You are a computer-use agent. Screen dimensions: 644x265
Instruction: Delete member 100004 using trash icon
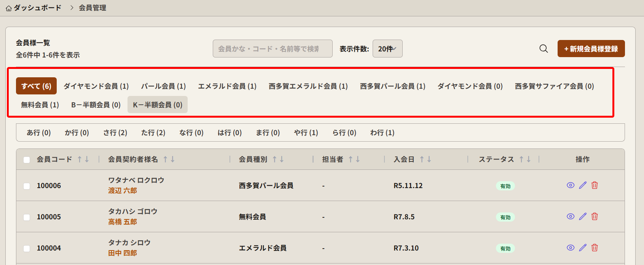595,248
